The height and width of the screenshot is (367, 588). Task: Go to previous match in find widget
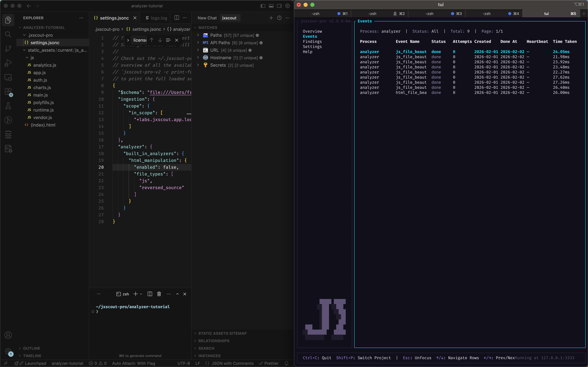coord(151,40)
